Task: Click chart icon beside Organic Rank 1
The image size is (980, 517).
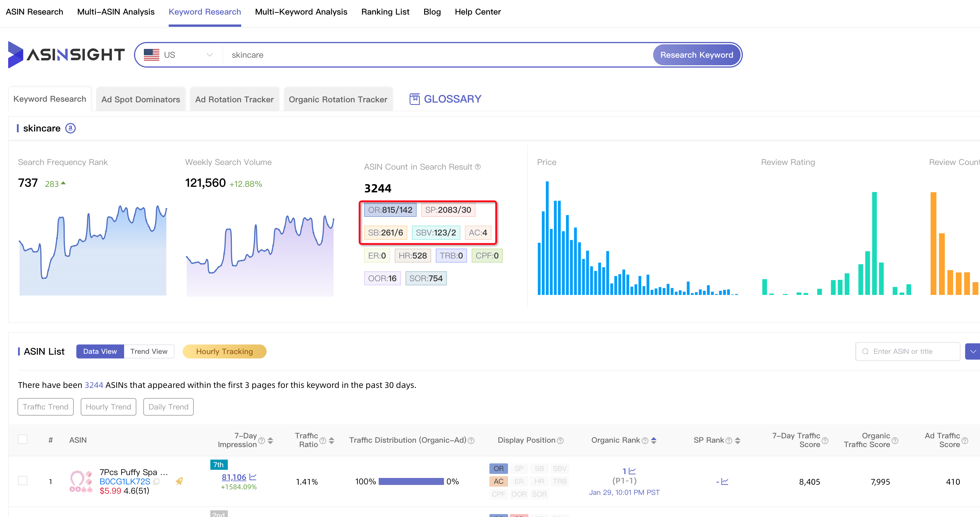Action: 632,471
